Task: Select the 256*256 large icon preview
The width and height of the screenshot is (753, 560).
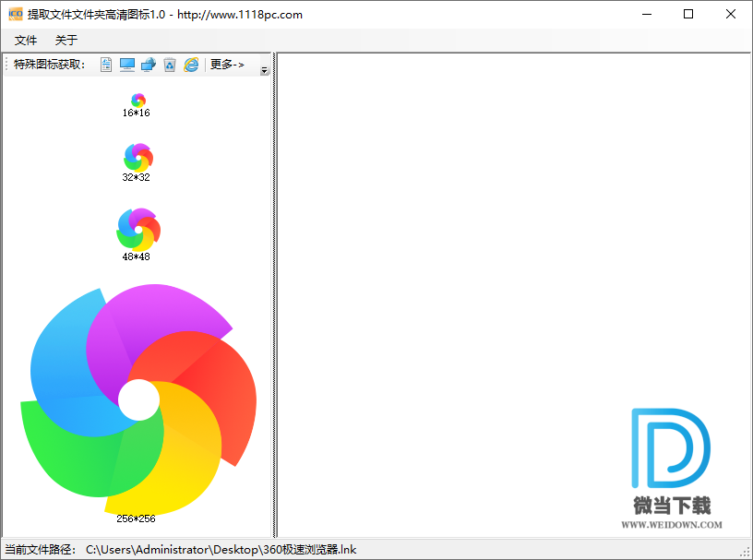Action: point(138,399)
